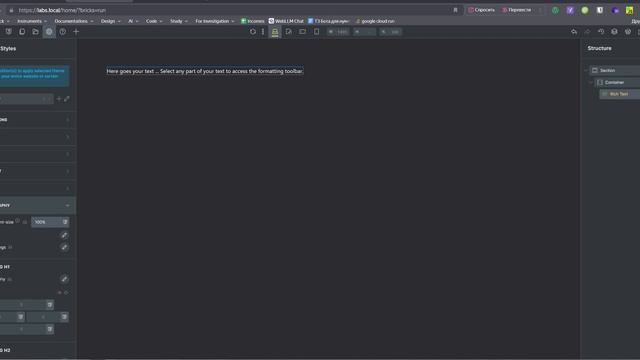The image size is (640, 360).
Task: Expand the fourth collapsed settings group chevron
Action: point(68,171)
